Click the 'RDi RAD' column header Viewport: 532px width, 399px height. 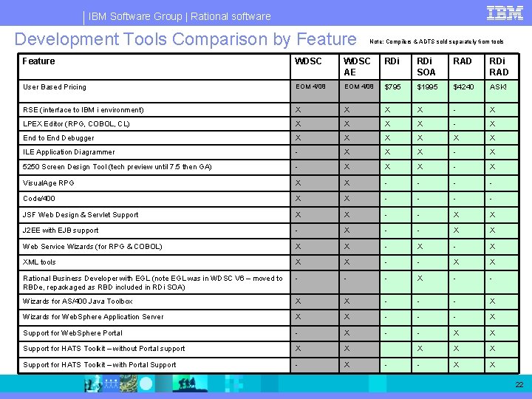pyautogui.click(x=499, y=66)
